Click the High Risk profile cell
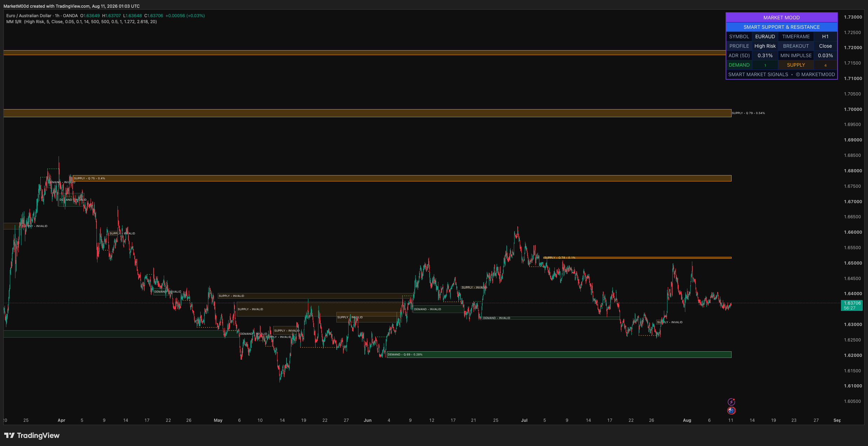 [x=765, y=46]
